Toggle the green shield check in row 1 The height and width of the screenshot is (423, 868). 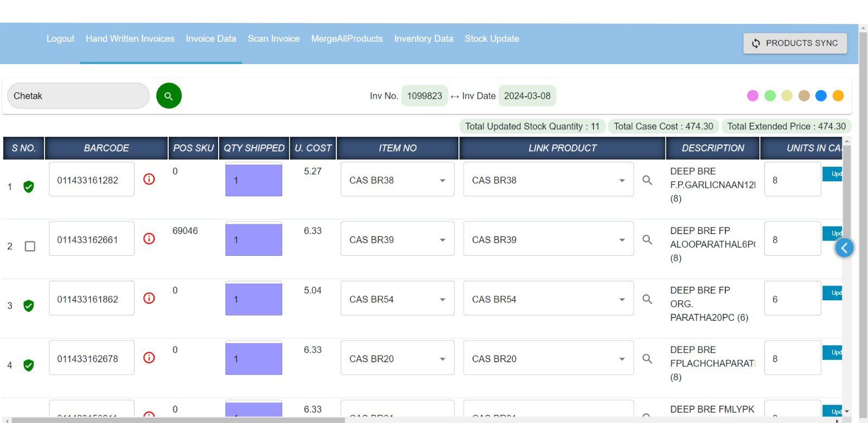tap(29, 187)
